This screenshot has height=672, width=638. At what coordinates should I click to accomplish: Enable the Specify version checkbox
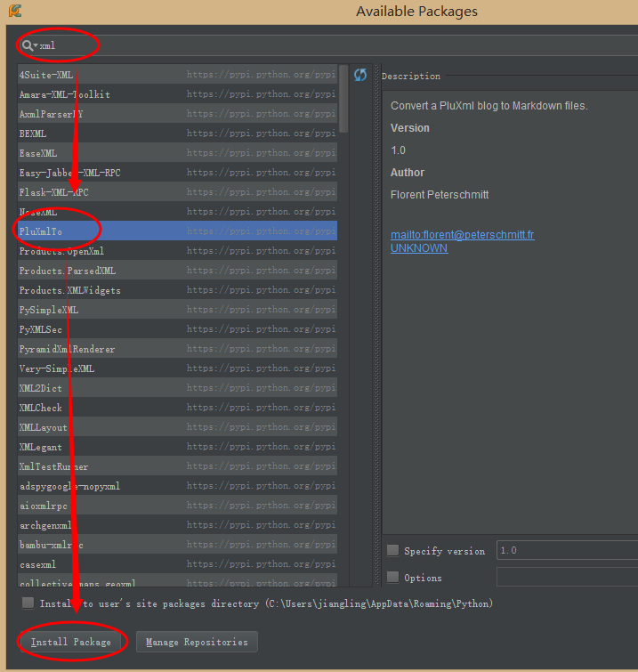(392, 550)
